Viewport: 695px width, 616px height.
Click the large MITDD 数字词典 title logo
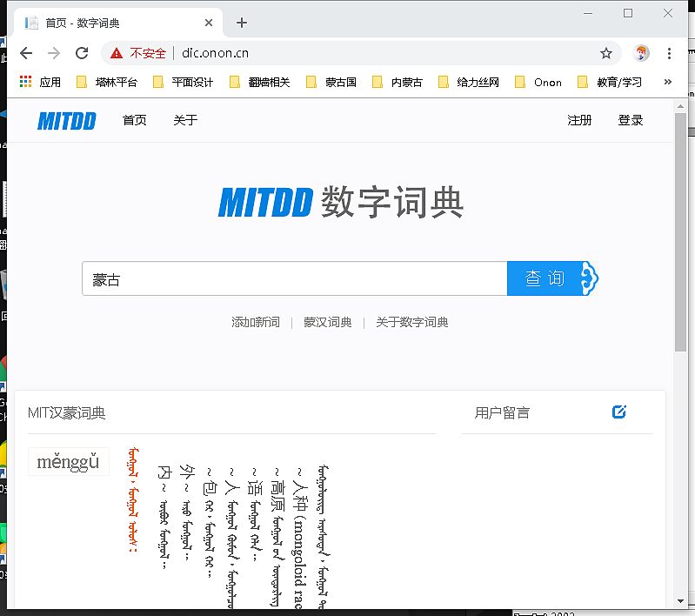click(341, 202)
